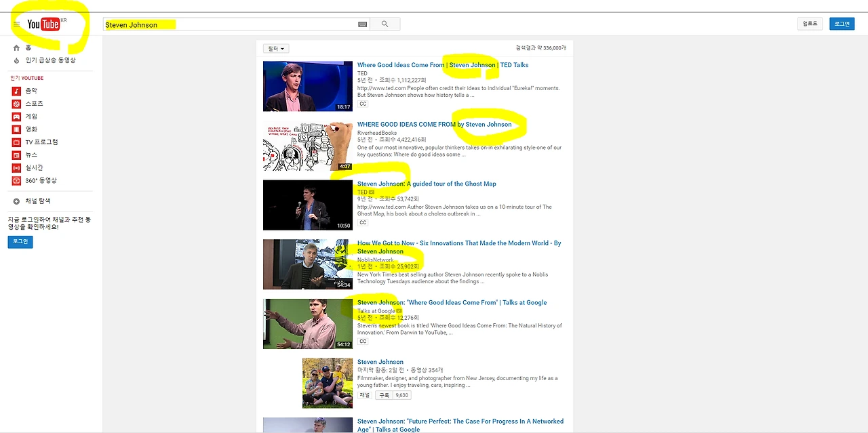Screen dimensions: 868x433
Task: Click the plus icon for channel browsing
Action: coord(17,201)
